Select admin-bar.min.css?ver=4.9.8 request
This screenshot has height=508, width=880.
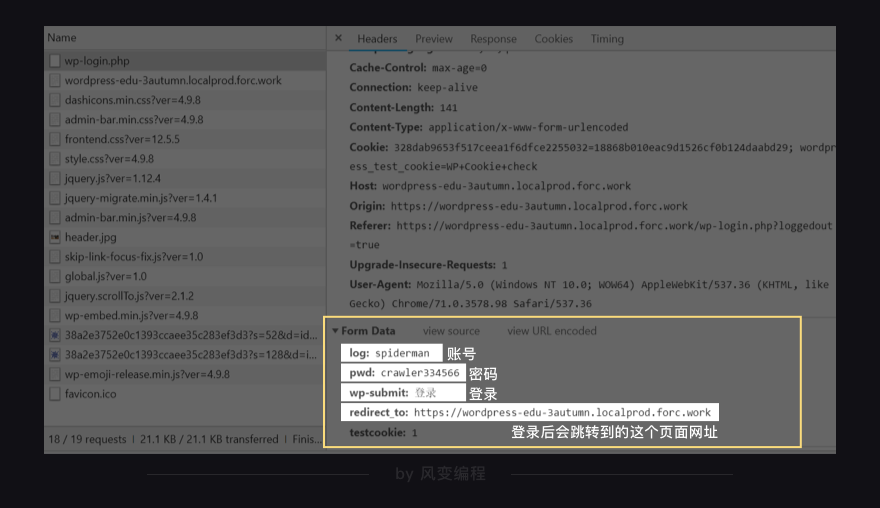[185, 120]
